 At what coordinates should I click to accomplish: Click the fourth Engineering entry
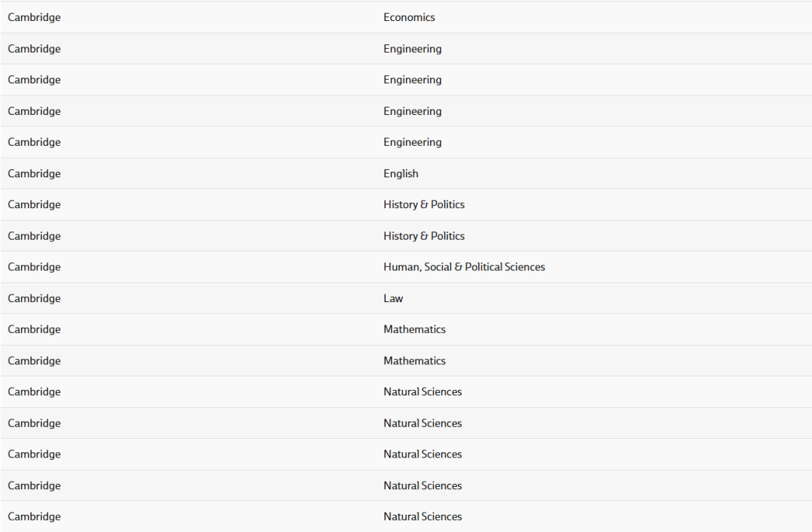(x=412, y=142)
